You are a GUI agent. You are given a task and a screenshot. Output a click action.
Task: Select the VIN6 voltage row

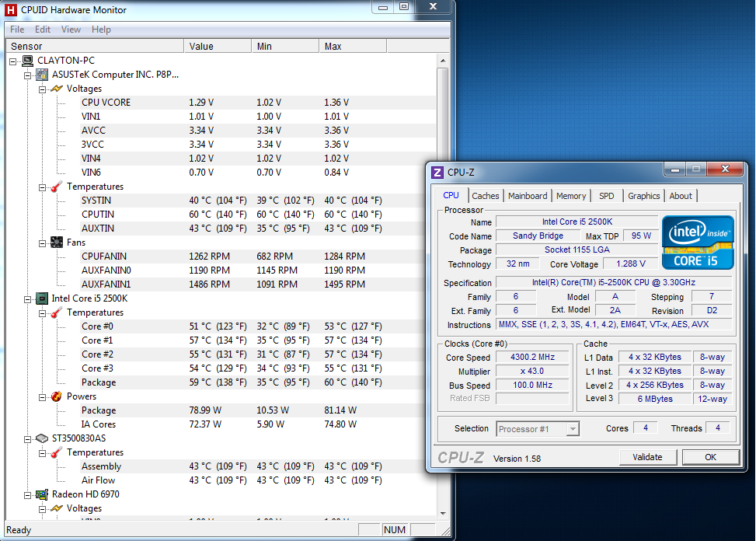pos(259,173)
